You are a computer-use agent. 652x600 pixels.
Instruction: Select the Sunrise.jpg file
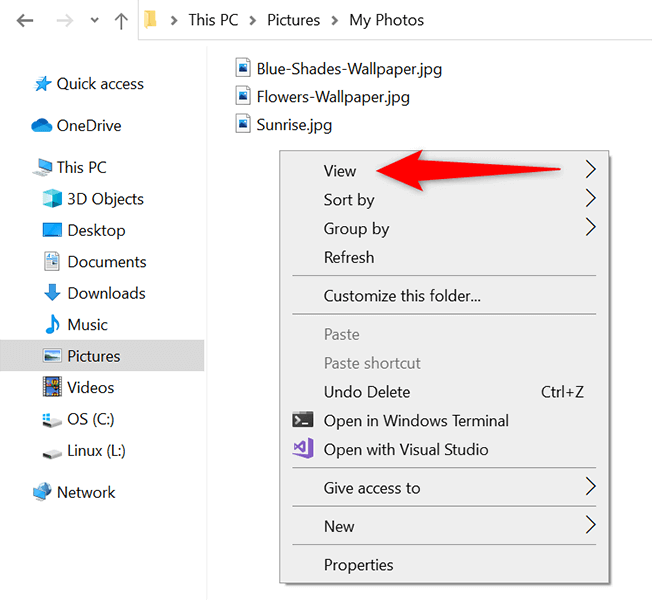coord(293,125)
